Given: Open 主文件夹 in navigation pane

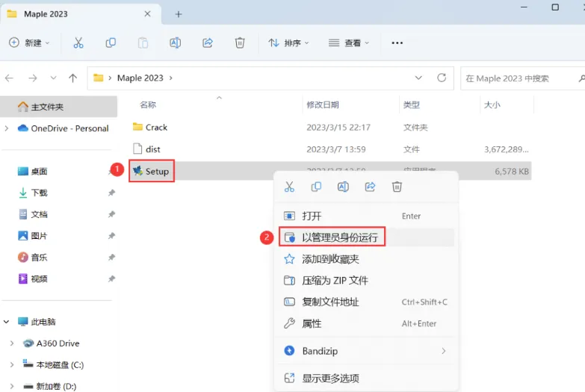Looking at the screenshot, I should (58, 107).
